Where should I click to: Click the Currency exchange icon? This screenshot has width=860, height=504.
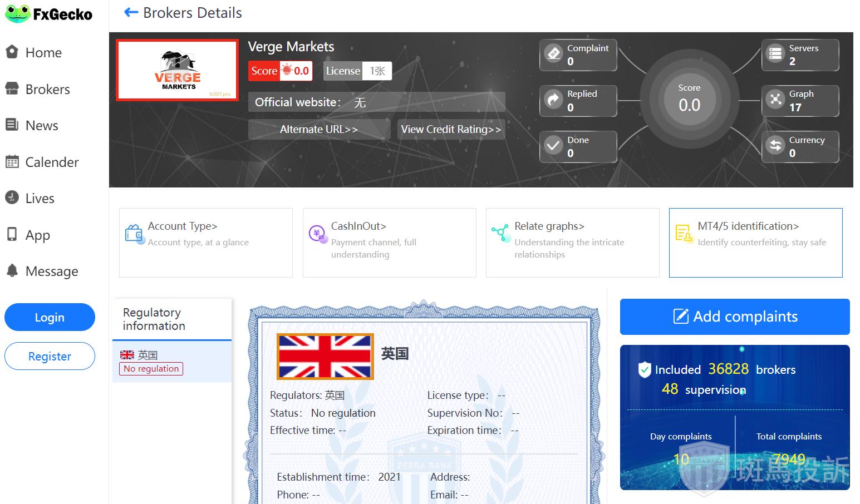click(775, 146)
